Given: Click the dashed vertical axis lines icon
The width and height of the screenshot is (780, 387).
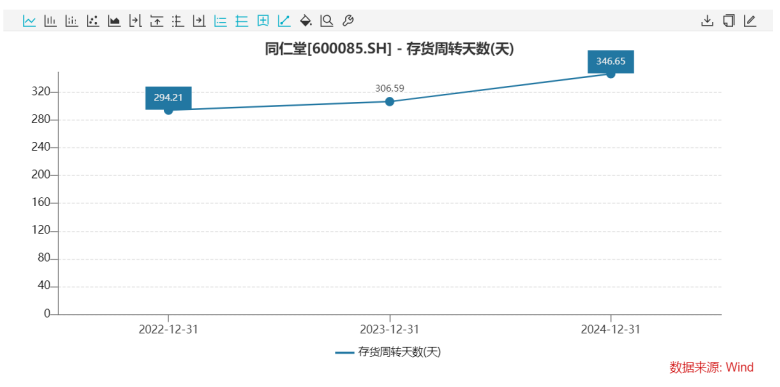Looking at the screenshot, I should click(x=178, y=21).
